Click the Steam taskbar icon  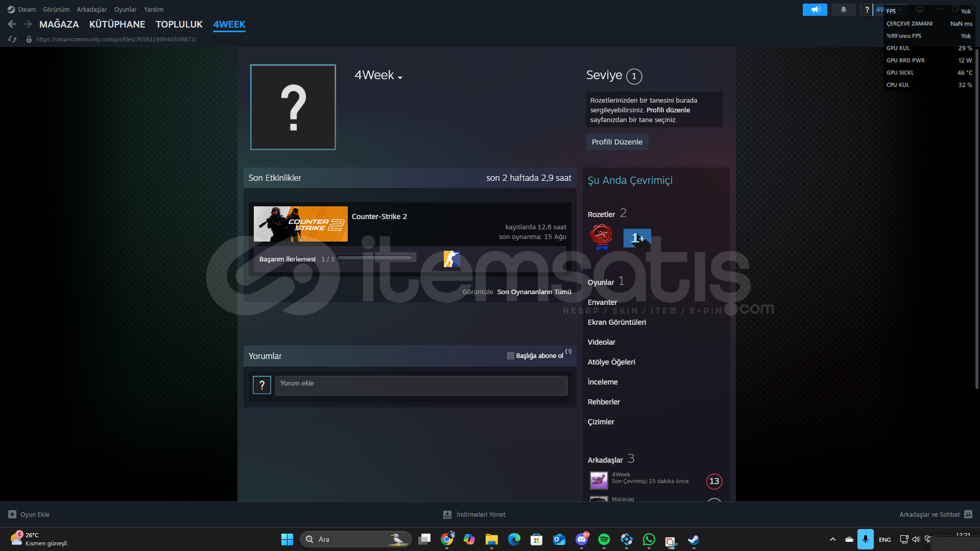[x=693, y=539]
